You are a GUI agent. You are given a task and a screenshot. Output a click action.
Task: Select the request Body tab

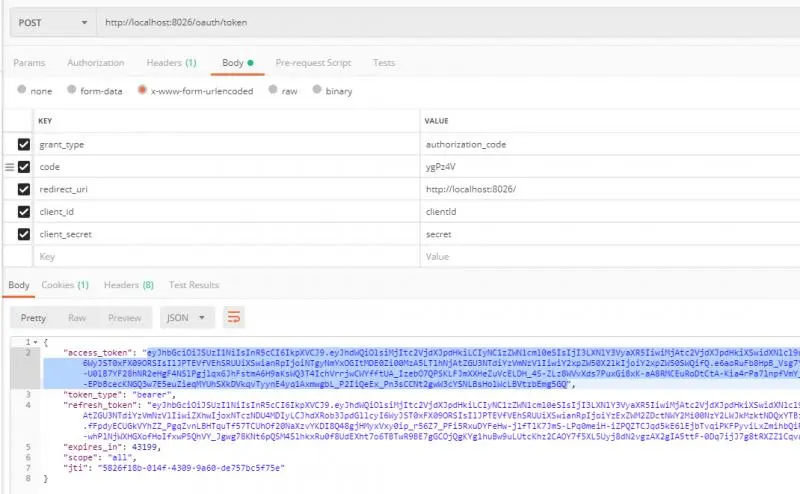click(237, 63)
